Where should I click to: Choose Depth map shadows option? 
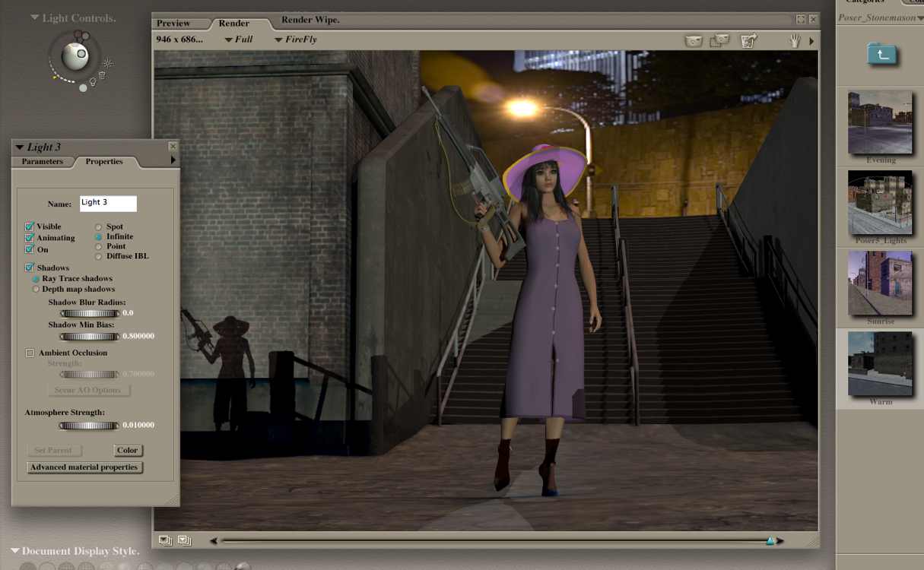click(36, 289)
